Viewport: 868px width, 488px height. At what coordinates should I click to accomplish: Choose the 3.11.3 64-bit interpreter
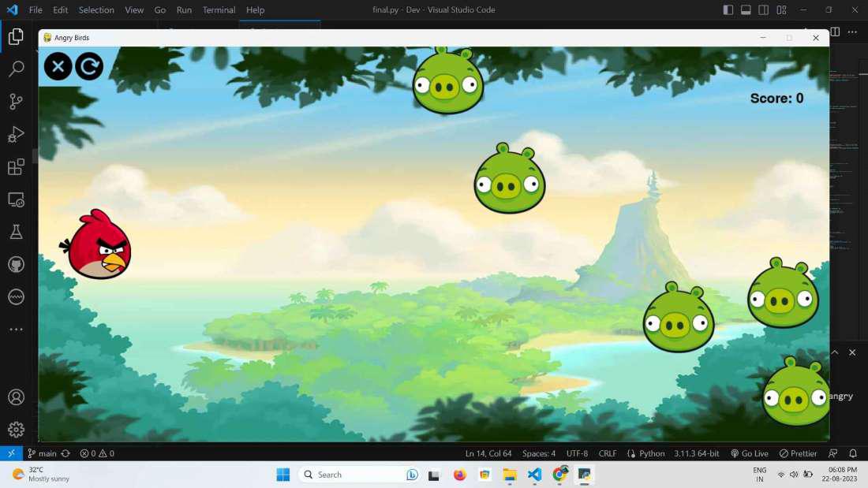point(697,453)
